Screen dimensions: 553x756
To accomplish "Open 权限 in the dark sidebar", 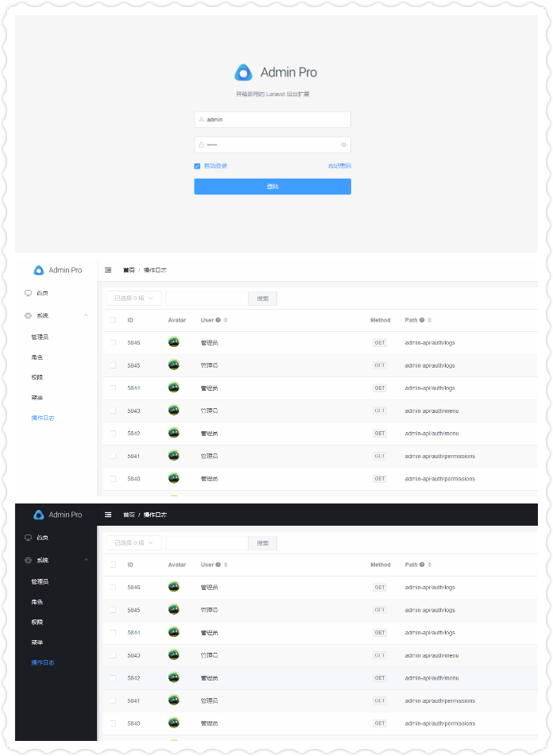I will click(x=37, y=622).
